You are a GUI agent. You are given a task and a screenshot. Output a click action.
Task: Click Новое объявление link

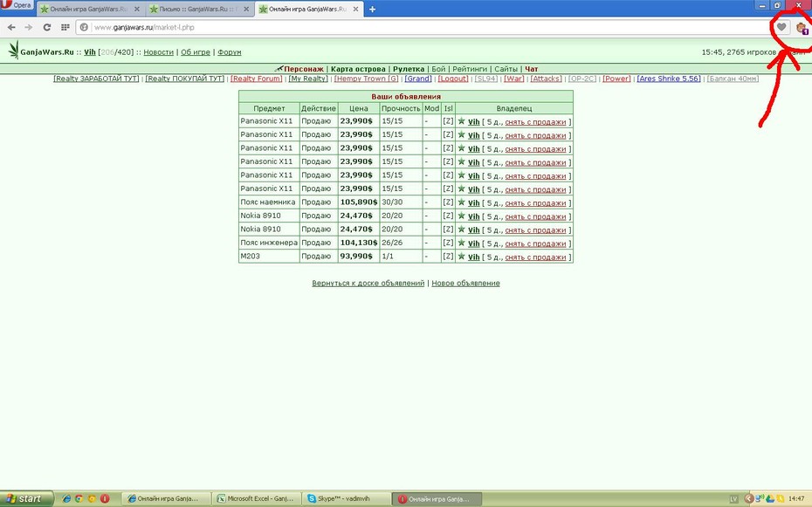465,283
